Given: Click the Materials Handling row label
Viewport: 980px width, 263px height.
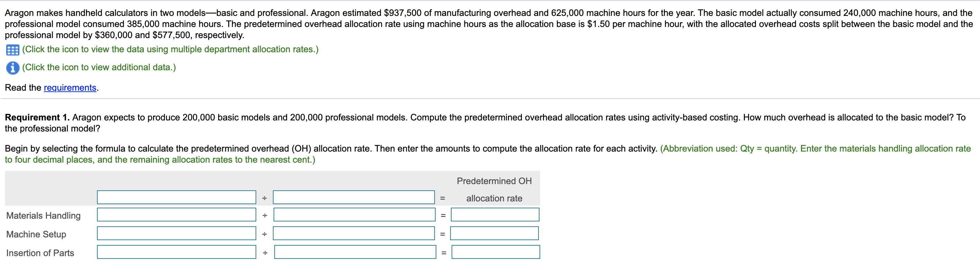Looking at the screenshot, I should point(43,215).
